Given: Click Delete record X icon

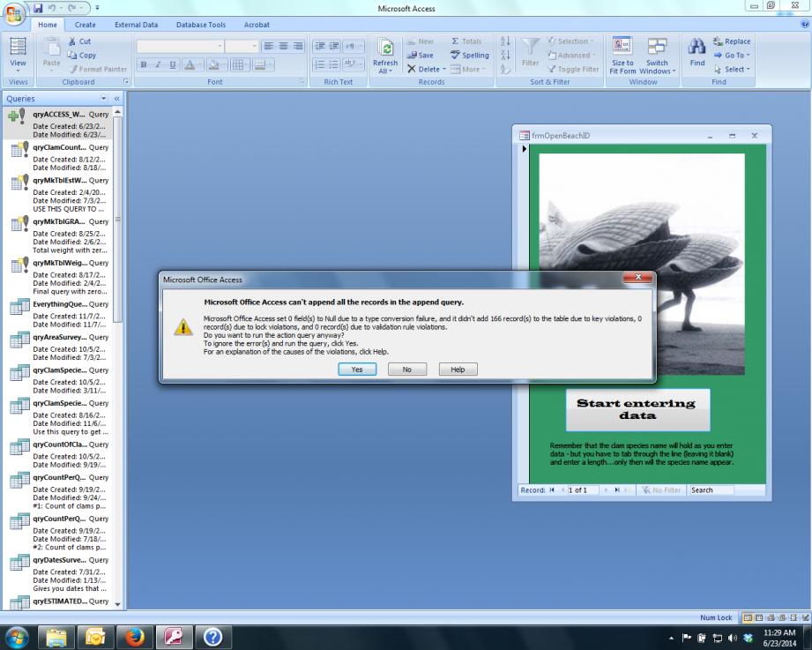Looking at the screenshot, I should [411, 69].
